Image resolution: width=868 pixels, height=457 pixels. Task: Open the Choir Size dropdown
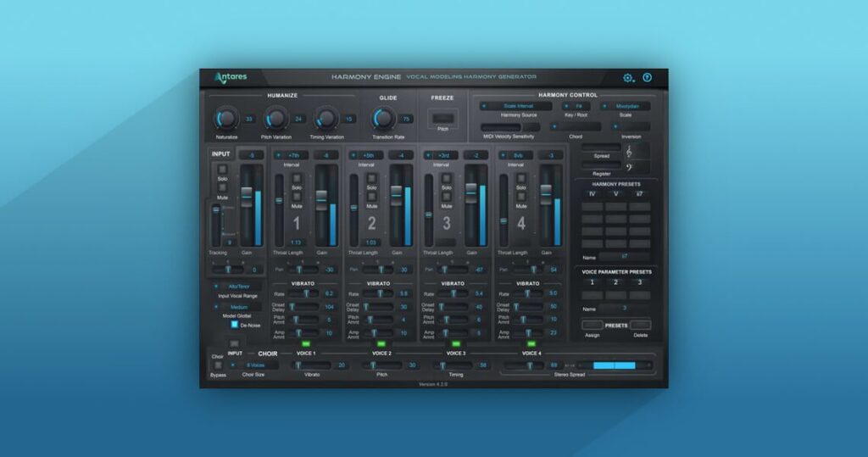253,365
